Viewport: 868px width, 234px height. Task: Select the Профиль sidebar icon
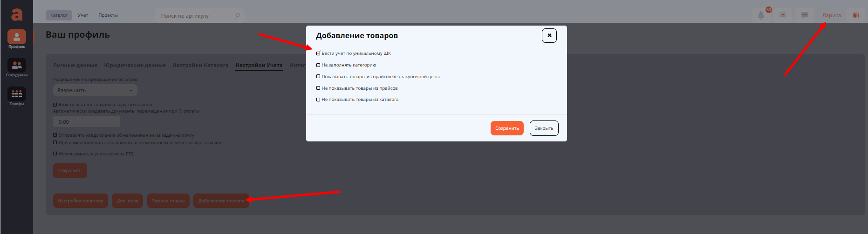[x=17, y=37]
